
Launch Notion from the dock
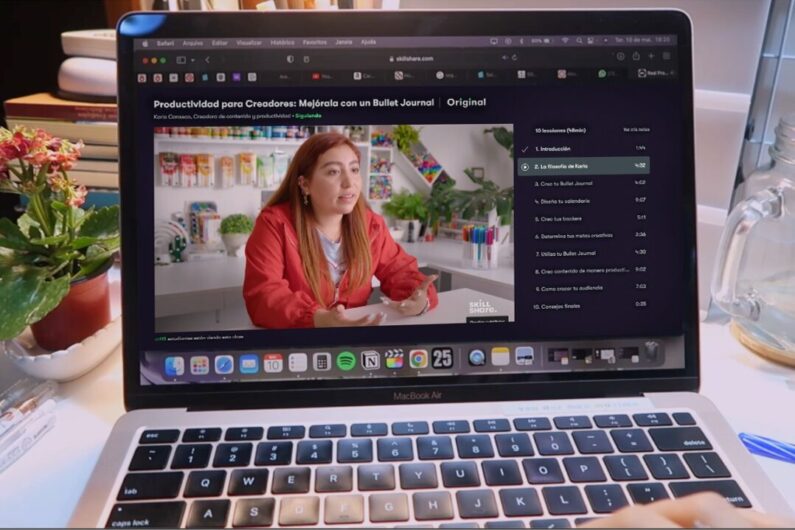click(370, 360)
